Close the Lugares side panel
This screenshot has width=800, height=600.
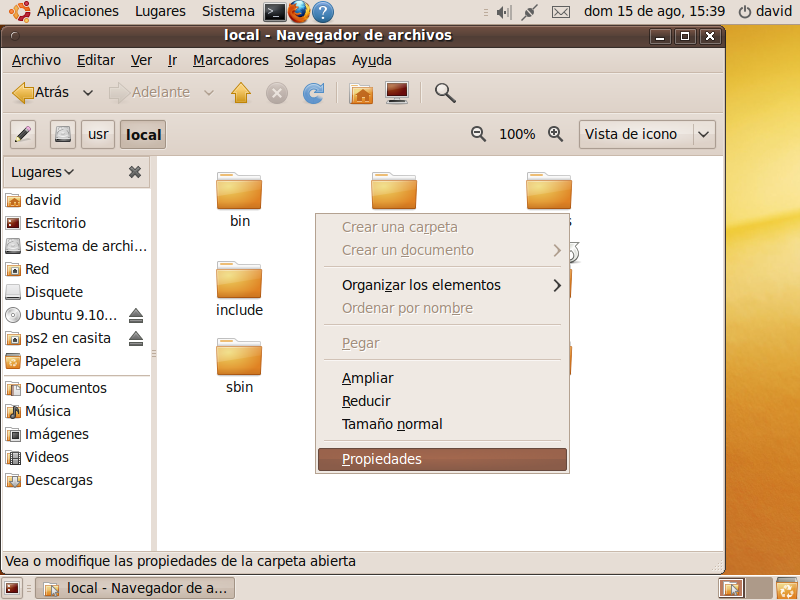pos(135,172)
